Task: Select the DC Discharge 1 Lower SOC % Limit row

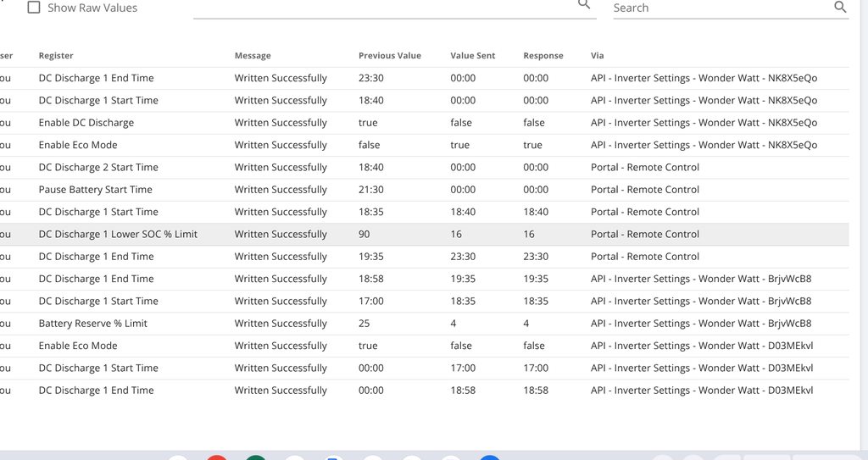Action: [118, 235]
